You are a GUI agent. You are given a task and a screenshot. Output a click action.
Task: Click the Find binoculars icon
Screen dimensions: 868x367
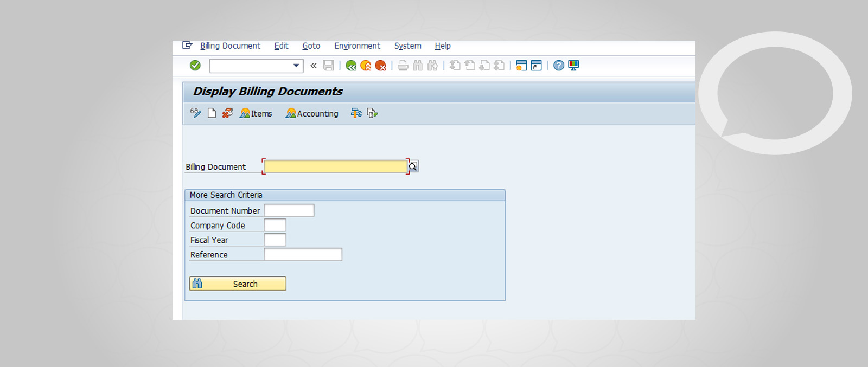[x=417, y=66]
